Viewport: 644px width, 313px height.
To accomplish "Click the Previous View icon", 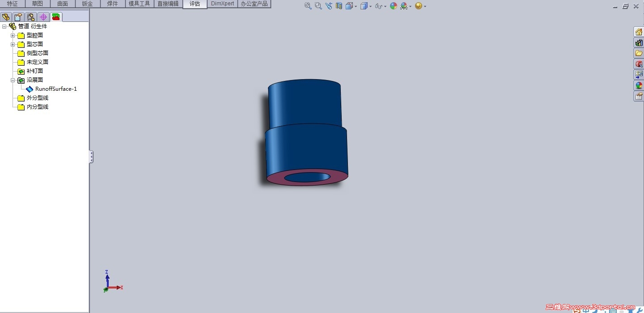I will coord(329,6).
